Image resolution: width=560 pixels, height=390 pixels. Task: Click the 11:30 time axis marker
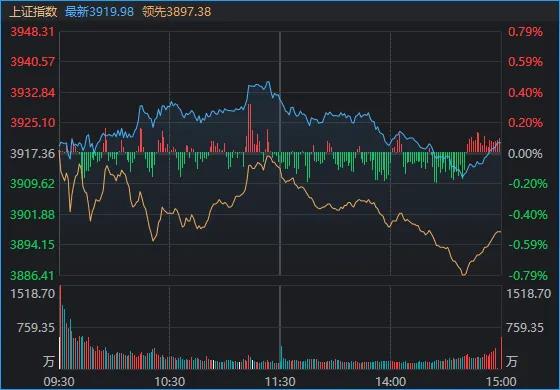[280, 382]
